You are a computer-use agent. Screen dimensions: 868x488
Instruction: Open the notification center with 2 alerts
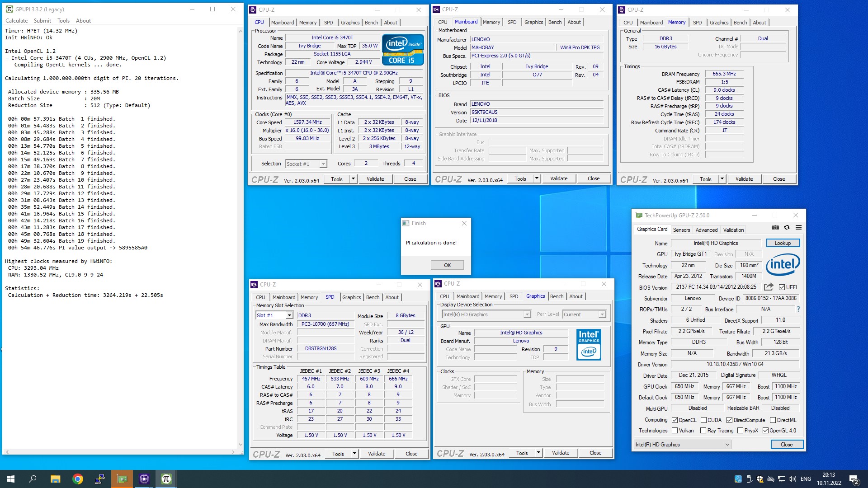854,479
